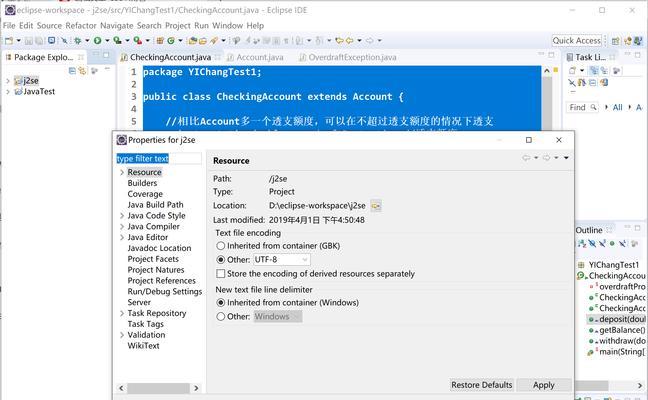Click the green Run button in toolbar

click(x=98, y=40)
